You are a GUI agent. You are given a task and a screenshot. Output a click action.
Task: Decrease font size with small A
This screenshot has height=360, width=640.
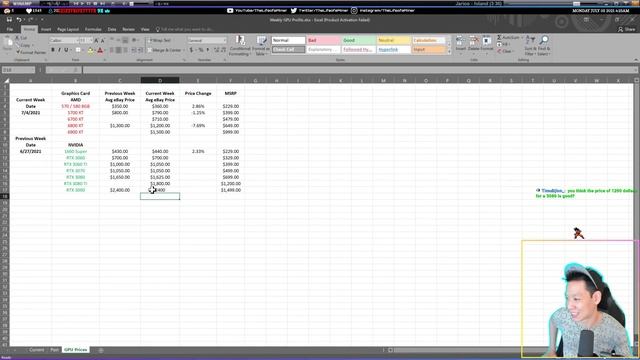click(102, 40)
